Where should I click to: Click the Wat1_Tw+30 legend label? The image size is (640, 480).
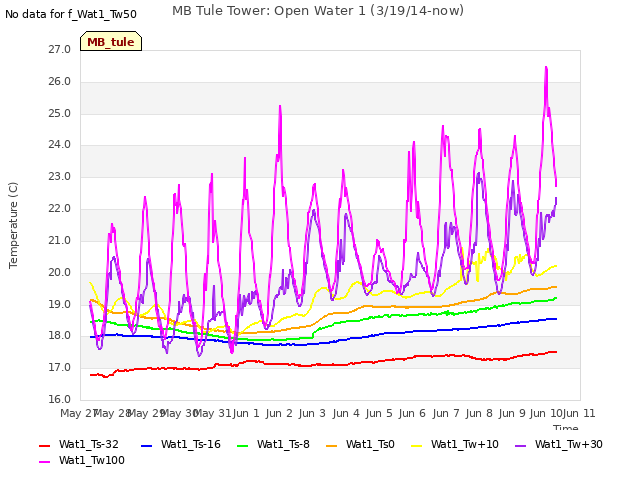(x=569, y=444)
